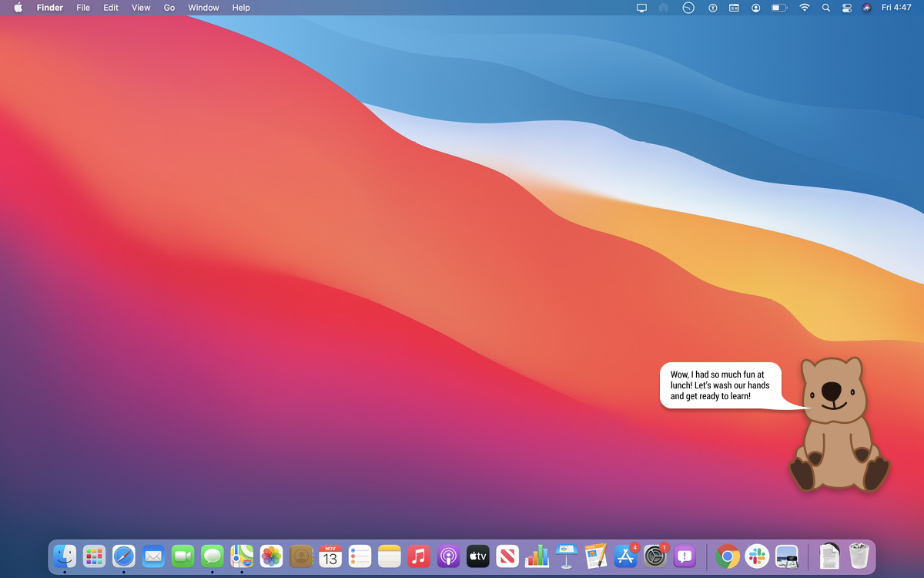Open the File menu

coord(83,8)
